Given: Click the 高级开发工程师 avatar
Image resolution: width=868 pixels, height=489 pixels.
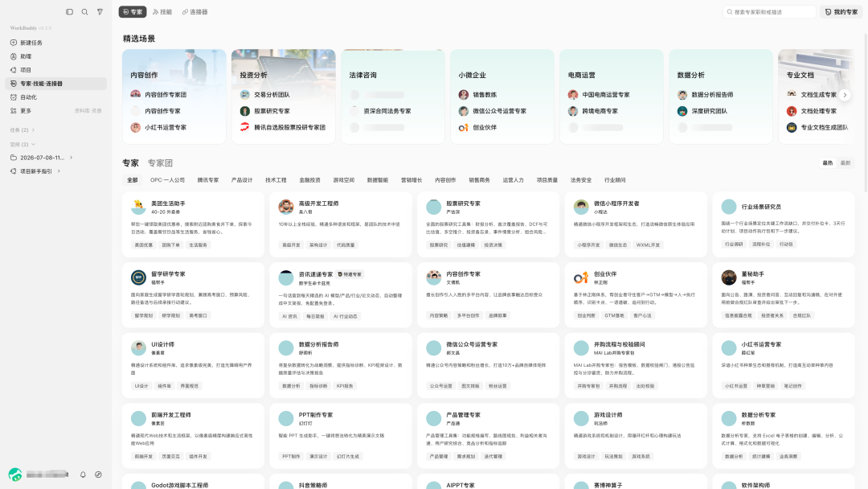Looking at the screenshot, I should 285,208.
